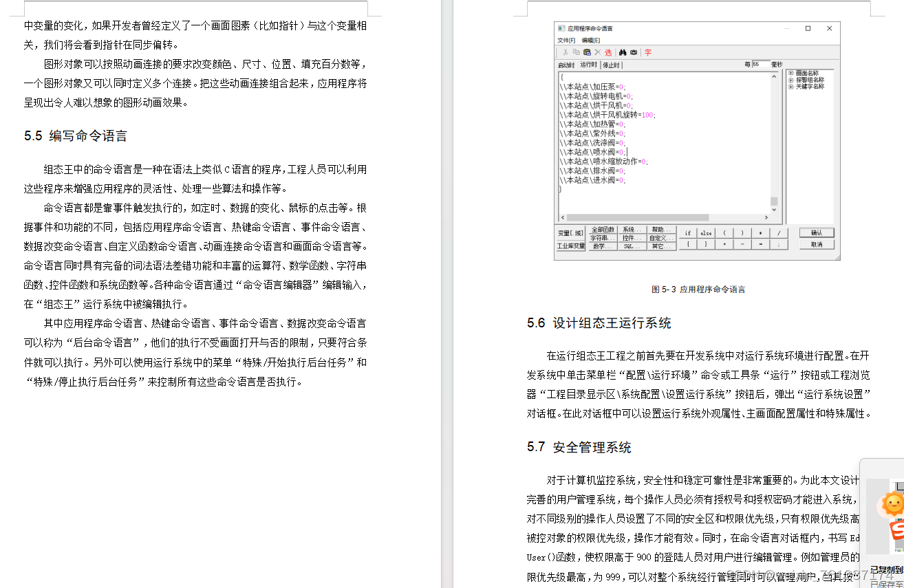
Task: Open the 控件... functions button
Action: click(632, 238)
